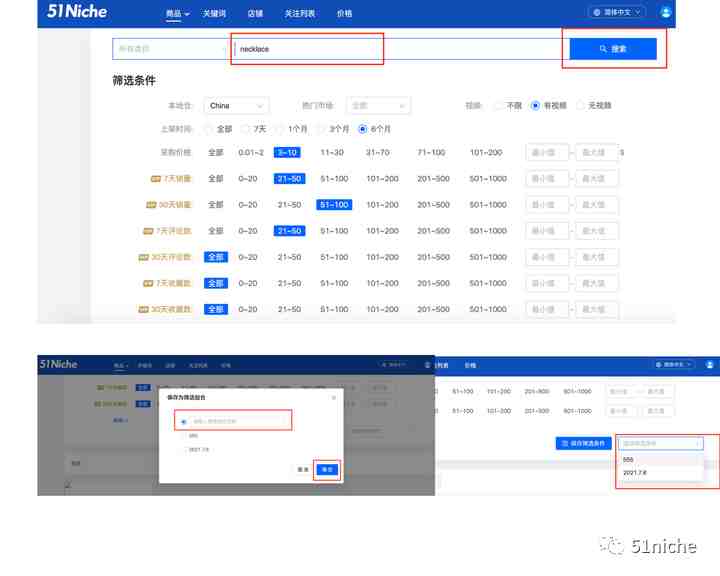Viewport: 720px width, 576px height.
Task: Click 取消 in the save filter dialog
Action: 303,469
